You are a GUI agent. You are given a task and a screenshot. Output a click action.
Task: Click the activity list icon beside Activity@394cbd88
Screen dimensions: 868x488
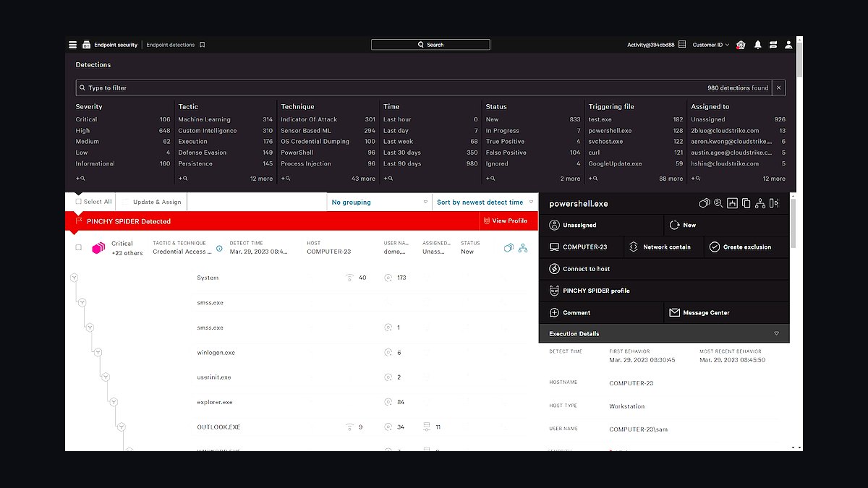pos(682,45)
